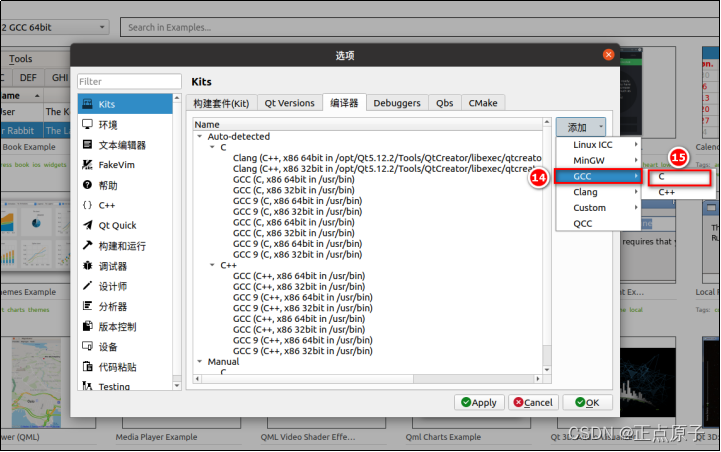Viewport: 721px width, 452px height.
Task: Open map example thumbnail in background window
Action: pyautogui.click(x=36, y=382)
